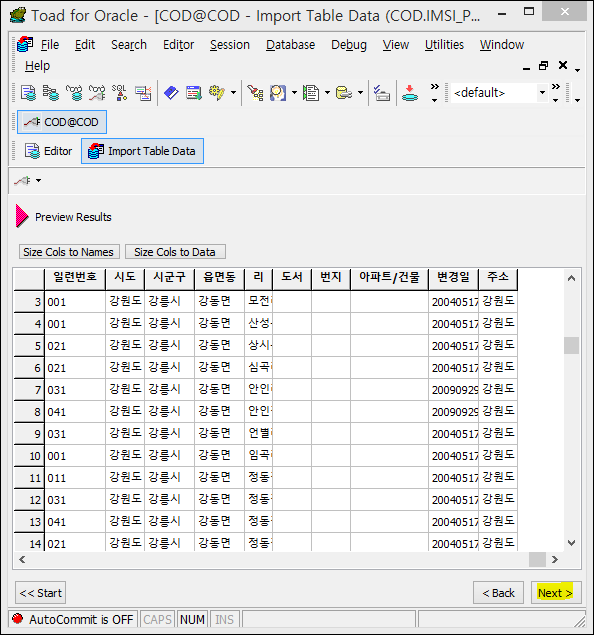Click the Toad menu bar application icon
This screenshot has width=594, height=635.
(25, 44)
